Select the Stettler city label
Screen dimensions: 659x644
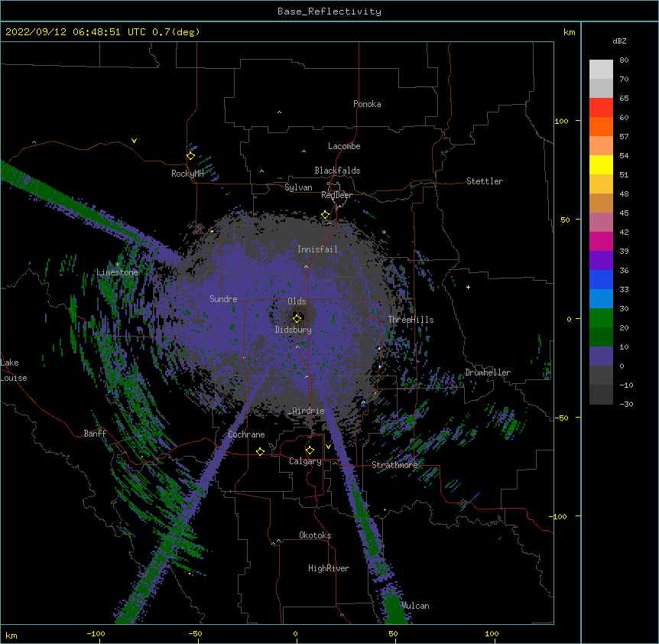point(484,181)
